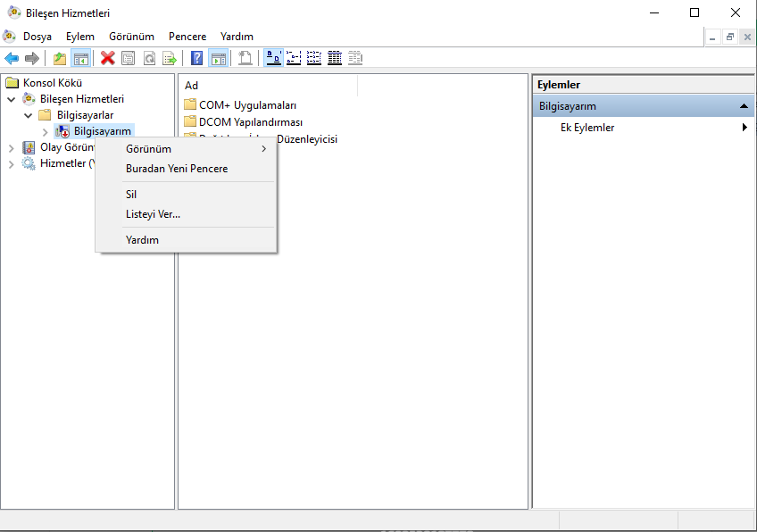The image size is (757, 532).
Task: Click the Olay Görüntüleyicisi icon in tree
Action: click(x=29, y=147)
